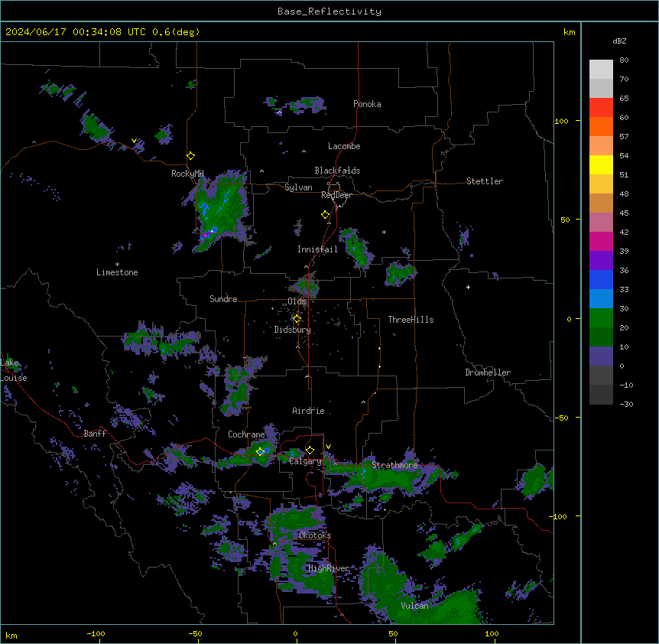Click the Strathmore map label
Screen dimensions: 659x644
pyautogui.click(x=394, y=465)
